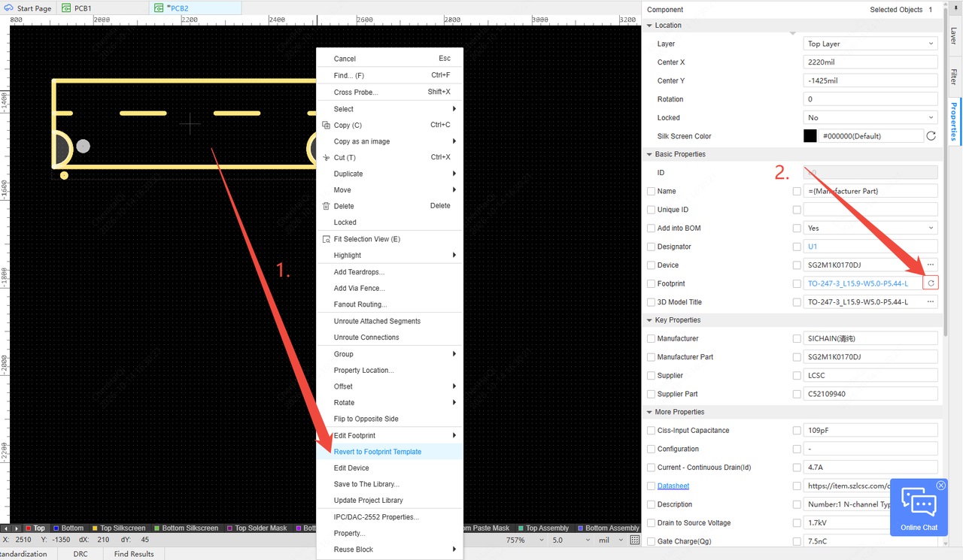
Task: Open the Add into BOM dropdown
Action: (870, 228)
